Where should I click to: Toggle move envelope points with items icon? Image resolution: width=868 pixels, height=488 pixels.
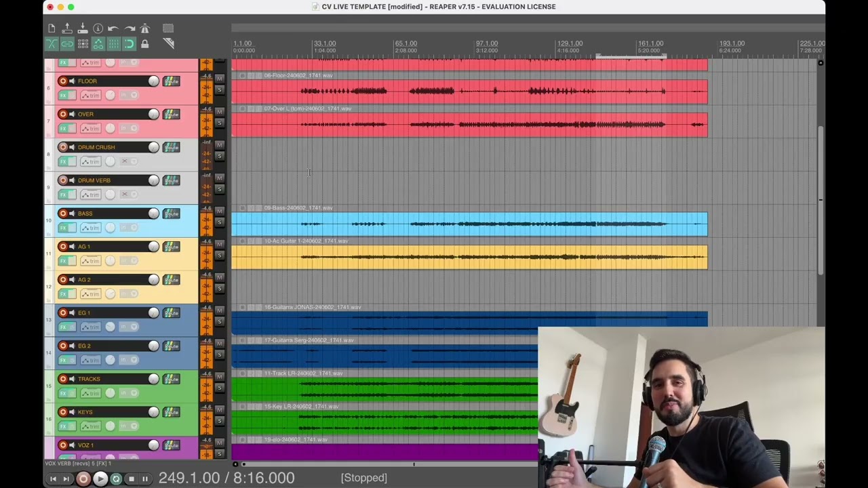pos(98,44)
